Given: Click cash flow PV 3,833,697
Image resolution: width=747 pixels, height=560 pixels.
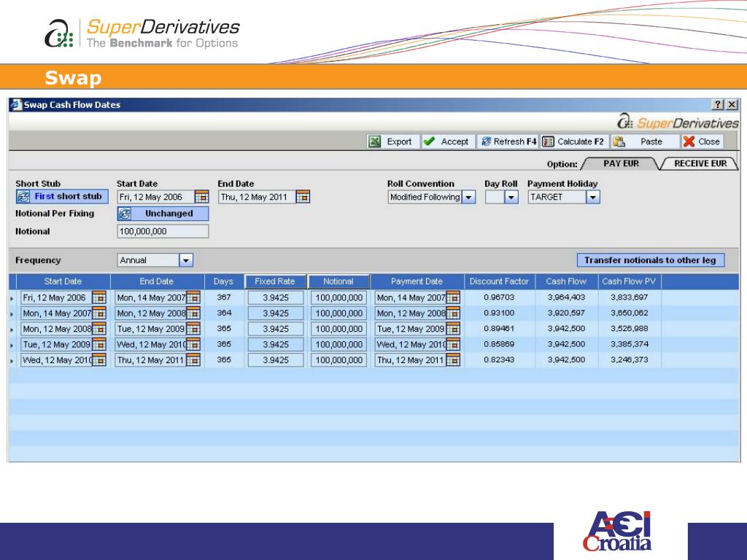Looking at the screenshot, I should coord(630,297).
